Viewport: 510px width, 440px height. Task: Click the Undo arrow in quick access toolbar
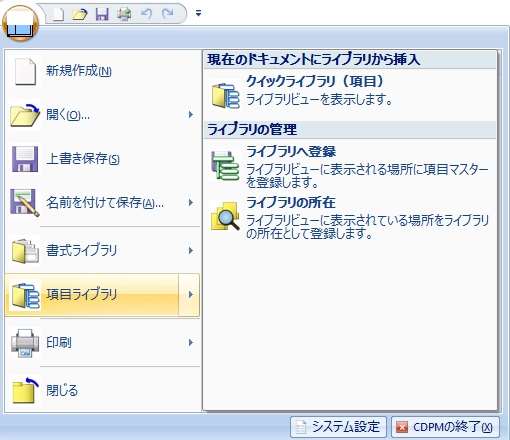tap(146, 14)
